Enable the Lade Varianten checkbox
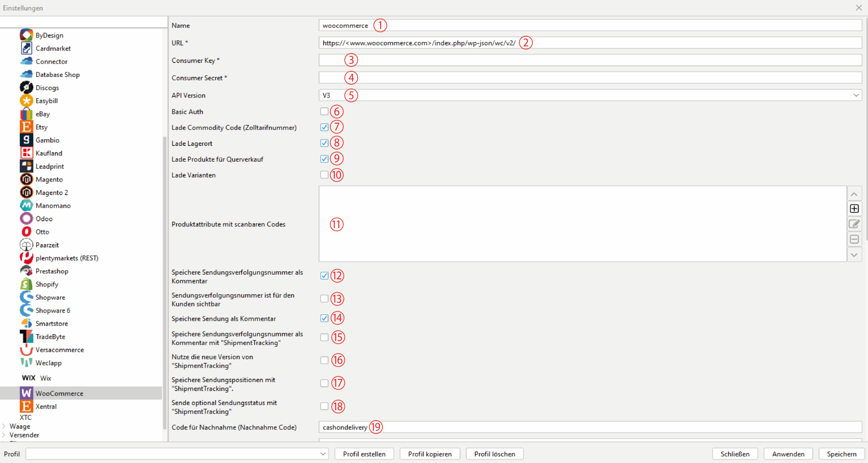 [x=324, y=175]
